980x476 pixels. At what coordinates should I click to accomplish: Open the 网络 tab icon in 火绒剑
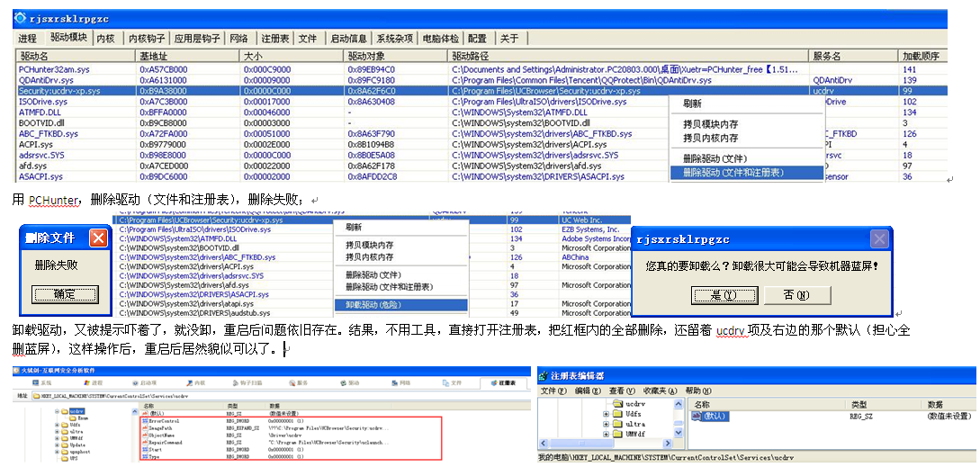point(394,382)
